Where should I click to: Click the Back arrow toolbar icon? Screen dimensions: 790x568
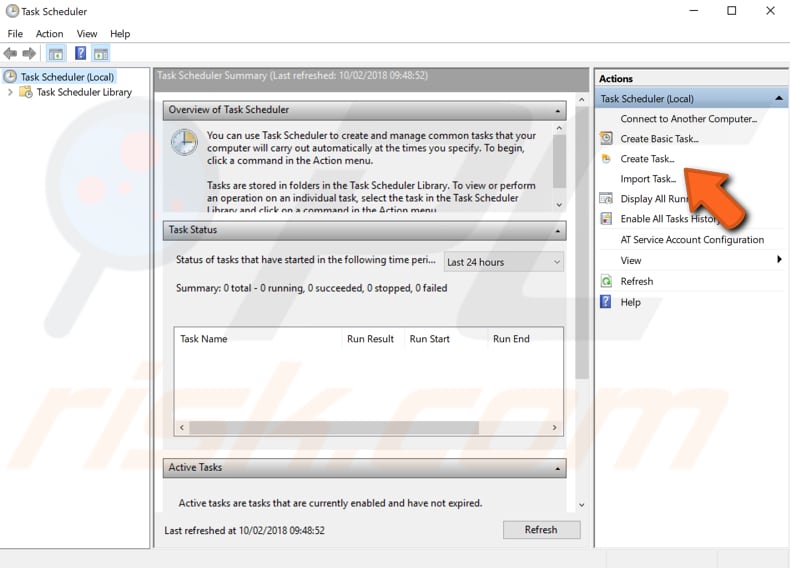pyautogui.click(x=10, y=53)
